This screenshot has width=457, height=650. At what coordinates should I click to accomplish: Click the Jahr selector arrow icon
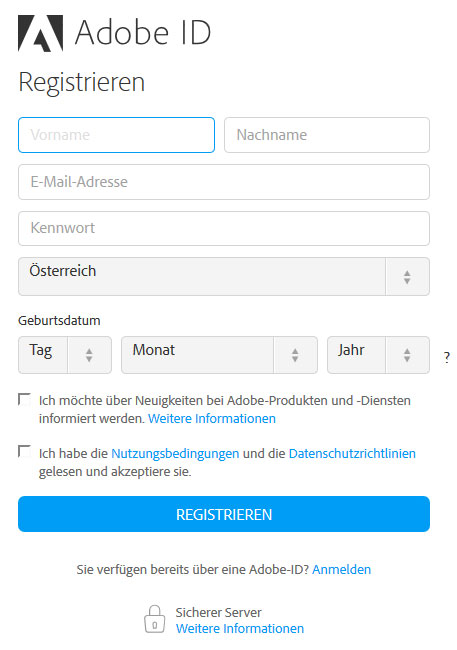click(x=407, y=355)
